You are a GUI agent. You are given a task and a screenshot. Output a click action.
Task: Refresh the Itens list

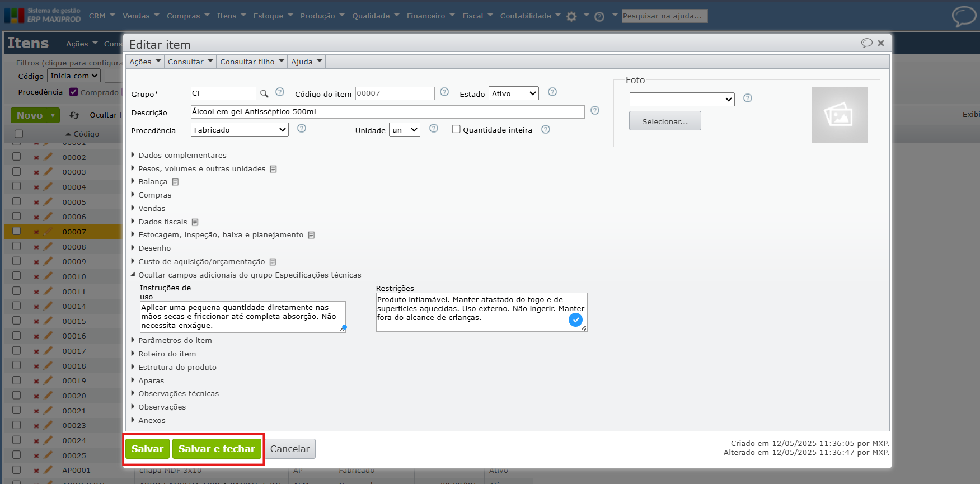(x=74, y=115)
